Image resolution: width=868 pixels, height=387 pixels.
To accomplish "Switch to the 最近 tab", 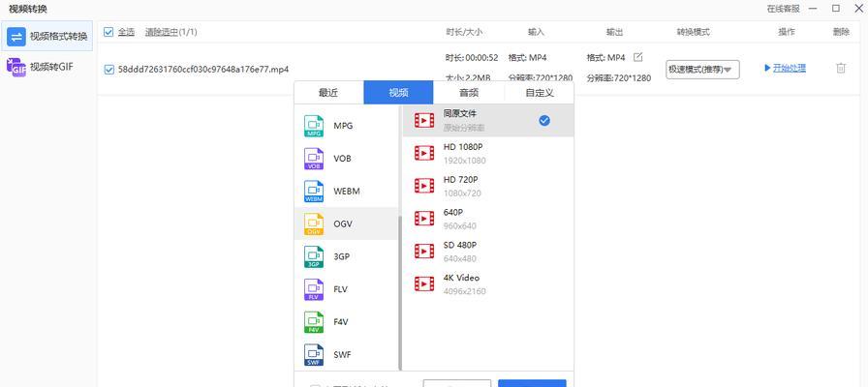I will click(328, 93).
